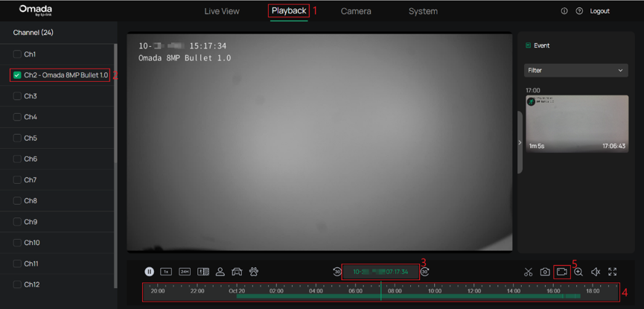Uncheck Ch2 - Omada 8MP Bullet 1.0

[17, 75]
